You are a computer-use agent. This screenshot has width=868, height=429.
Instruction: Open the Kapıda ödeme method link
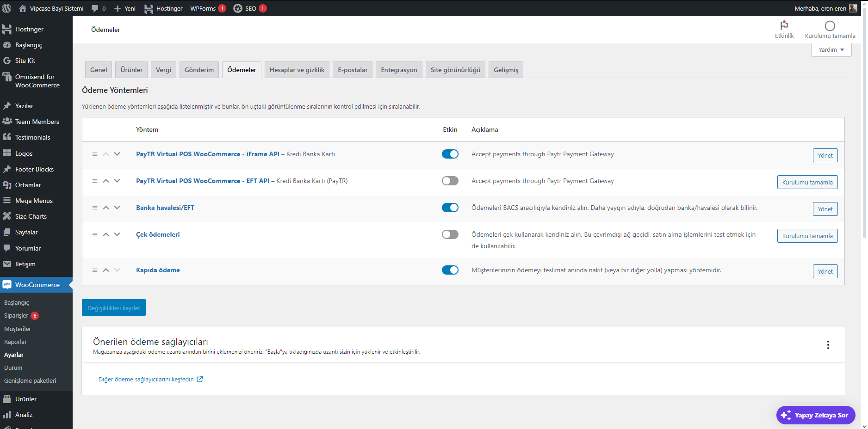158,270
